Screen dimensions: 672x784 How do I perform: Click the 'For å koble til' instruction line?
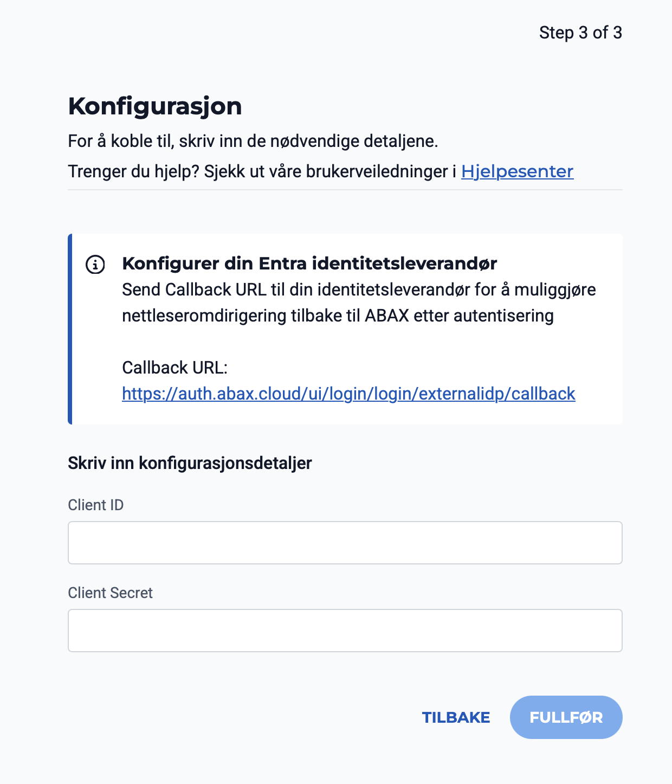253,141
